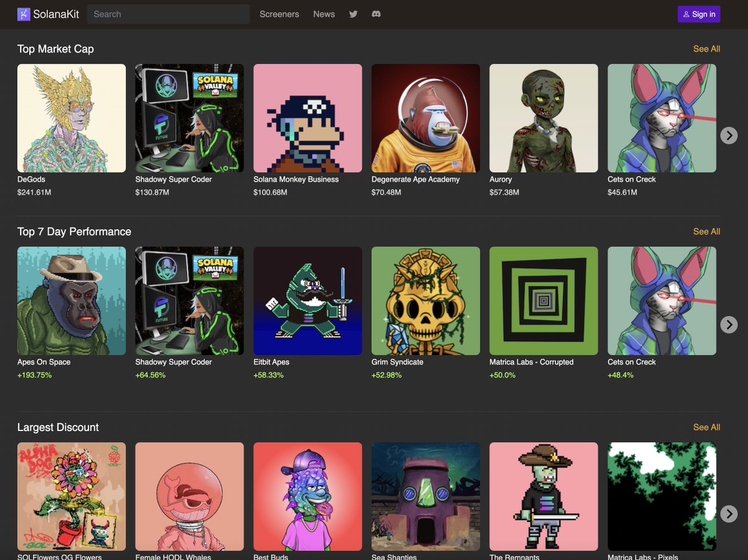Open the Grim Syndicate skull thumbnail
This screenshot has height=560, width=748.
click(x=426, y=301)
